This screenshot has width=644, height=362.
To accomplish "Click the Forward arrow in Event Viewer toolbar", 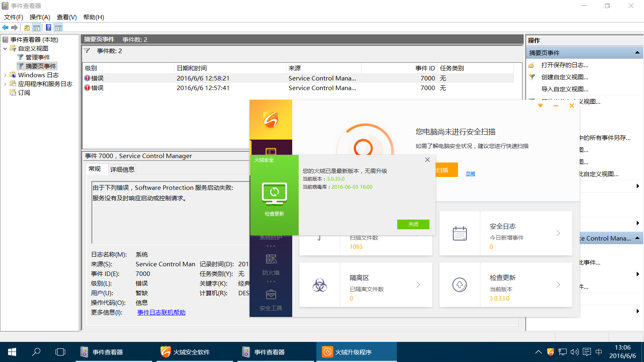I will [14, 27].
